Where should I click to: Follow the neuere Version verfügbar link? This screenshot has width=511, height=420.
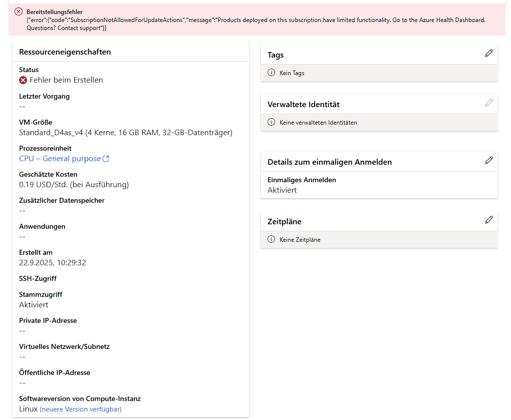81,409
